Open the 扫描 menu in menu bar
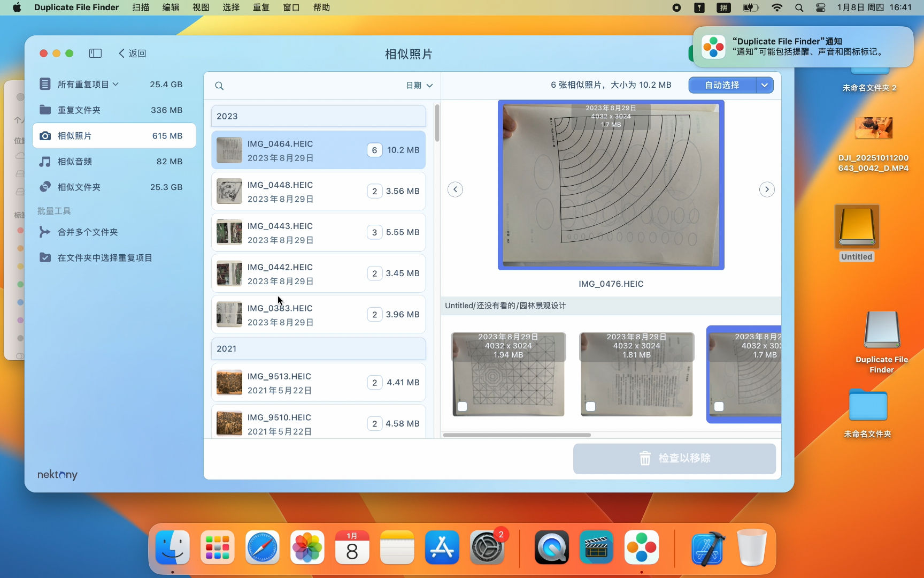The height and width of the screenshot is (578, 924). 141,7
